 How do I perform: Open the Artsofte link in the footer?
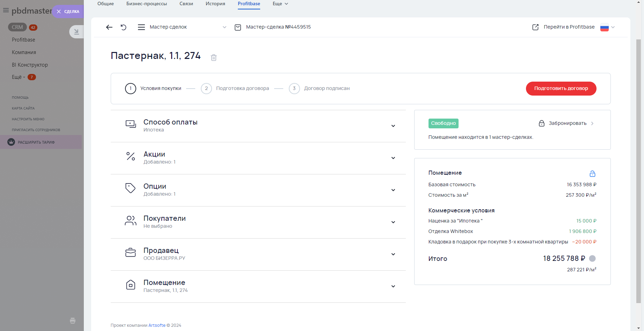157,325
